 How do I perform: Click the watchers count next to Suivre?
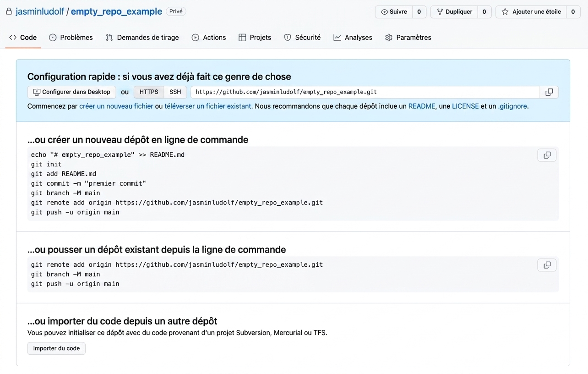419,12
